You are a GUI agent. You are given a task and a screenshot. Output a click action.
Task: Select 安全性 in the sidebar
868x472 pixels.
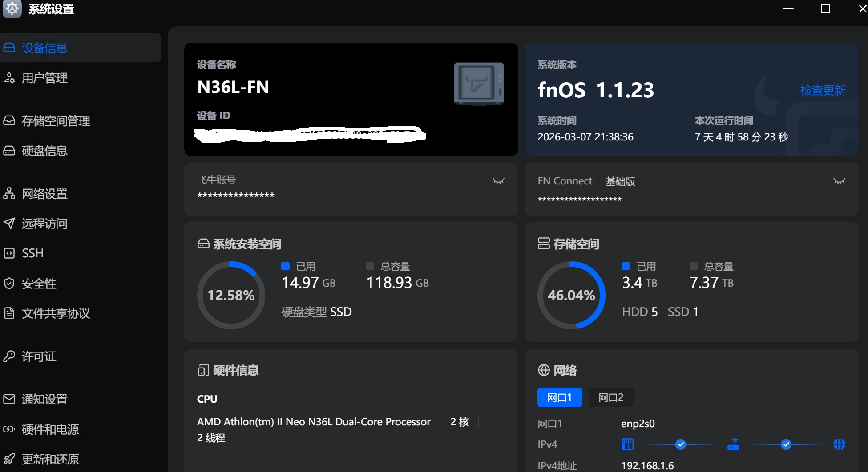click(x=39, y=283)
